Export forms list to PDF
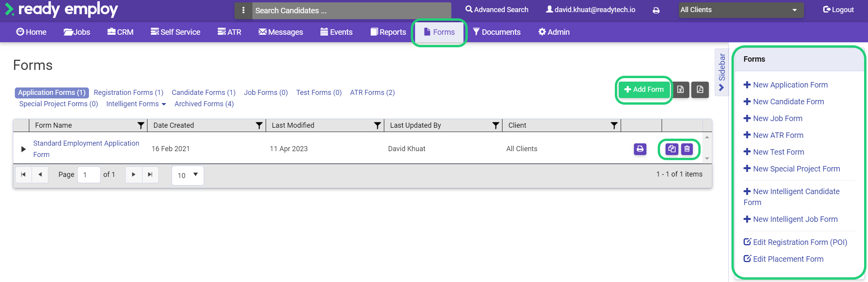868x282 pixels. [x=700, y=89]
